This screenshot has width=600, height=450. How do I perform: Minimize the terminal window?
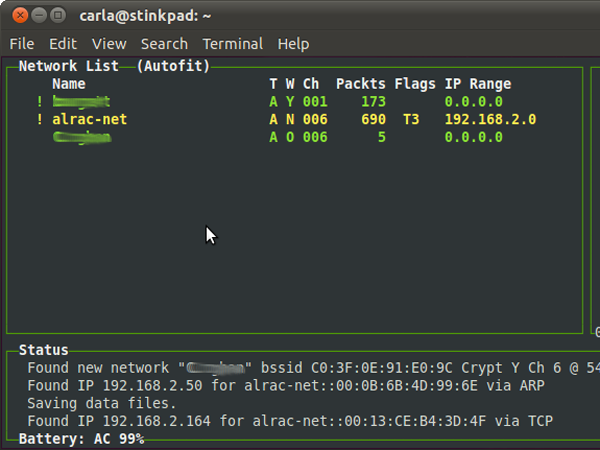(x=39, y=15)
